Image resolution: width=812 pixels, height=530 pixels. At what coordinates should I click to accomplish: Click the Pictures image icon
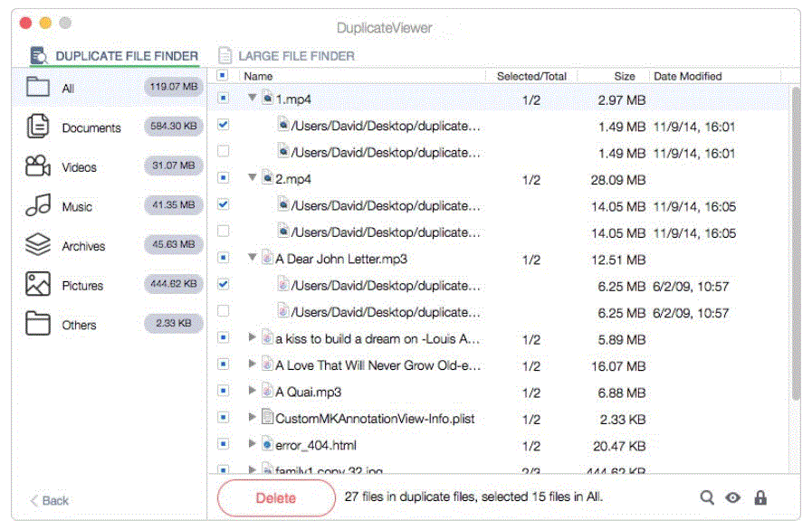(38, 284)
